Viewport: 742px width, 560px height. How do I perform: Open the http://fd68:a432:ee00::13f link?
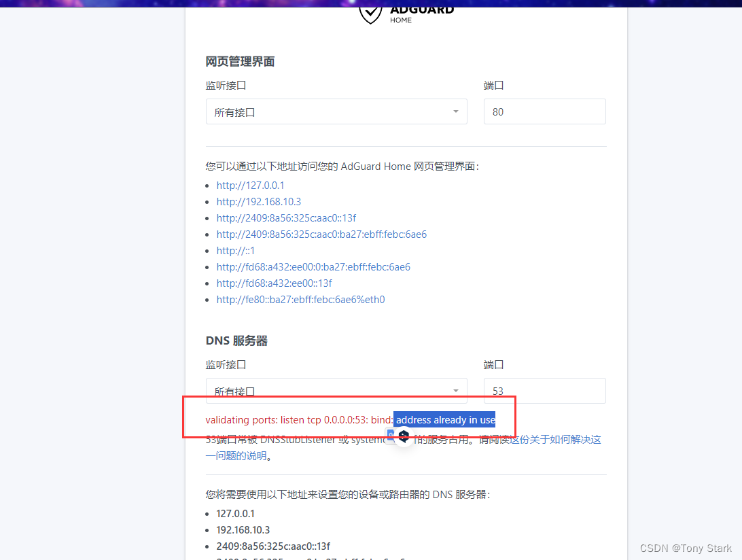[274, 283]
